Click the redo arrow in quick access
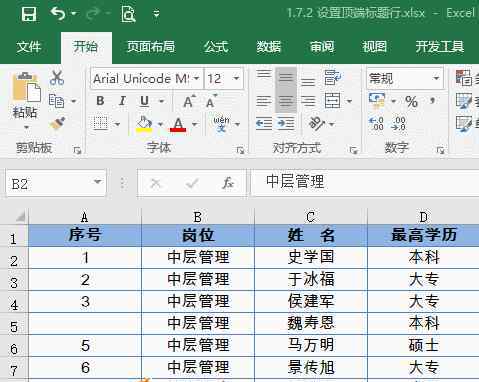This screenshot has width=479, height=382. (93, 14)
